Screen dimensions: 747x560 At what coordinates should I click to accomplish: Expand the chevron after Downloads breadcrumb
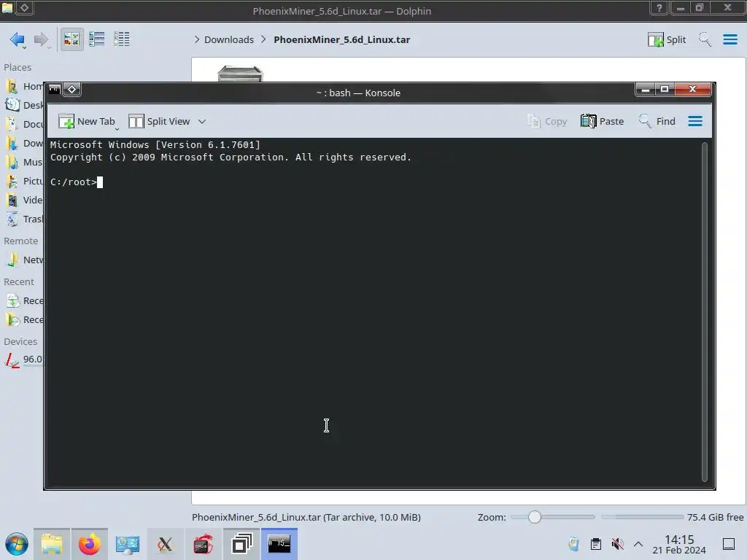[x=263, y=39]
